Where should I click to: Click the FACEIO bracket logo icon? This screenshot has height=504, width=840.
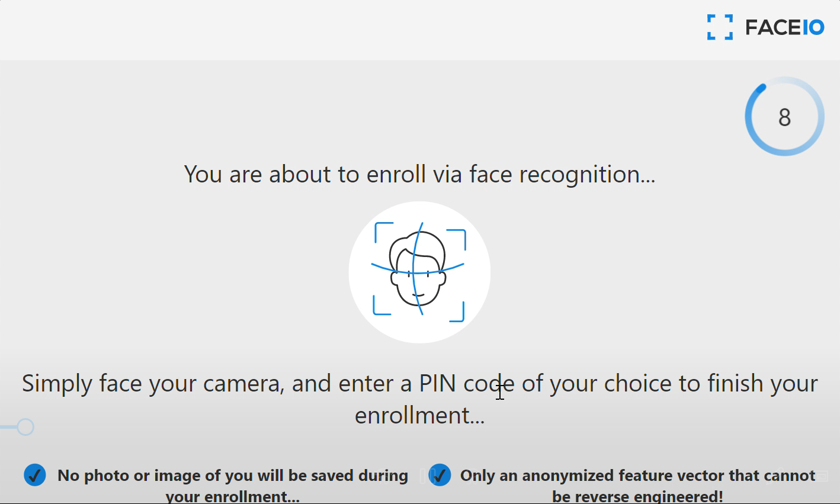[x=720, y=27]
